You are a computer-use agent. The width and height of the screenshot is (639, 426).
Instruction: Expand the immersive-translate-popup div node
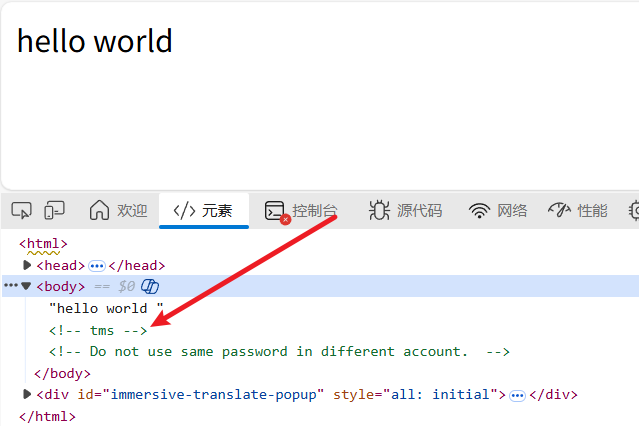[27, 394]
